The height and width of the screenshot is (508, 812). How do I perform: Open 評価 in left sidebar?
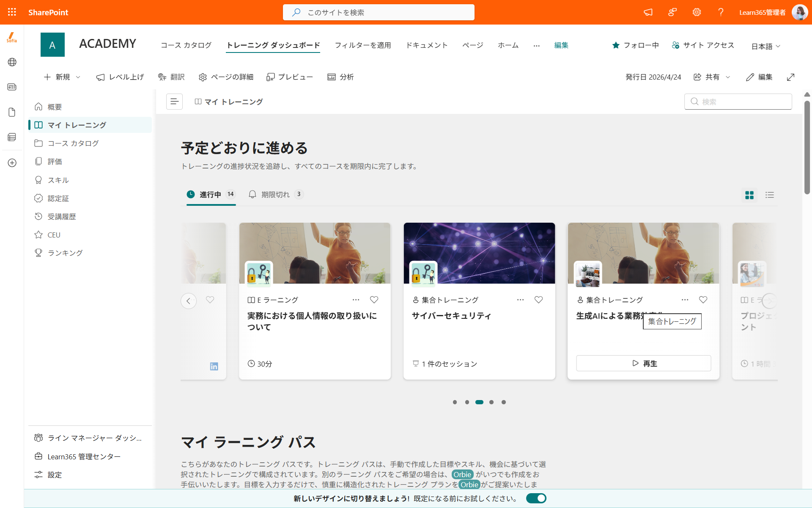[x=90, y=161]
